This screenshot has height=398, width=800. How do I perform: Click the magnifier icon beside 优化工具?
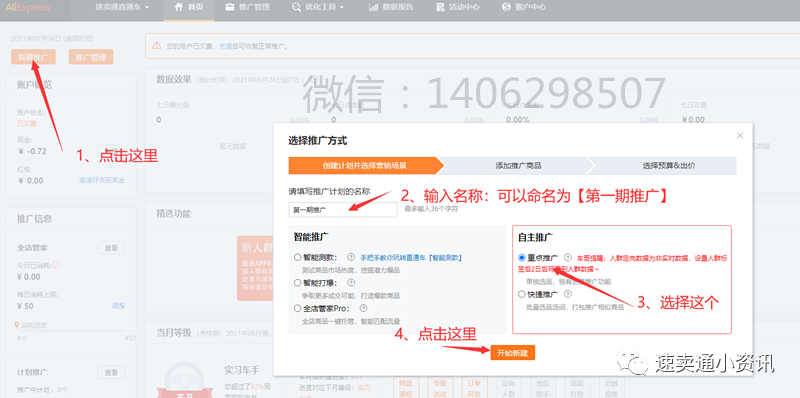(296, 7)
